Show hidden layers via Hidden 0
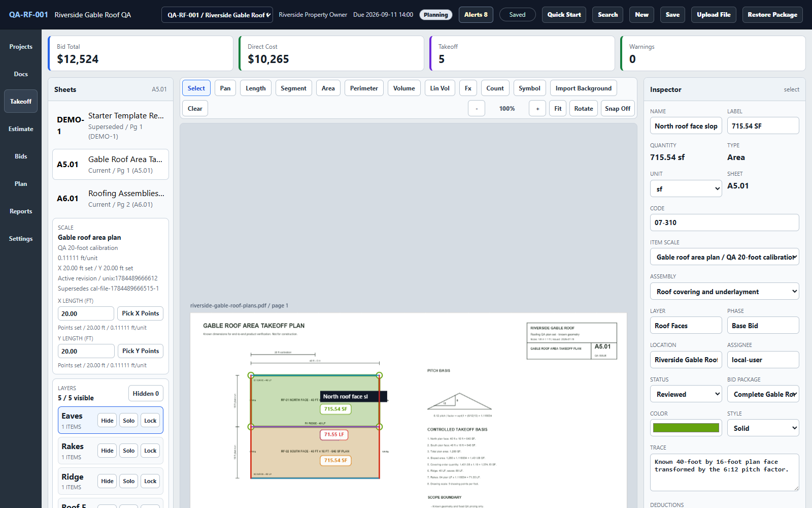Image resolution: width=812 pixels, height=508 pixels. click(x=146, y=394)
